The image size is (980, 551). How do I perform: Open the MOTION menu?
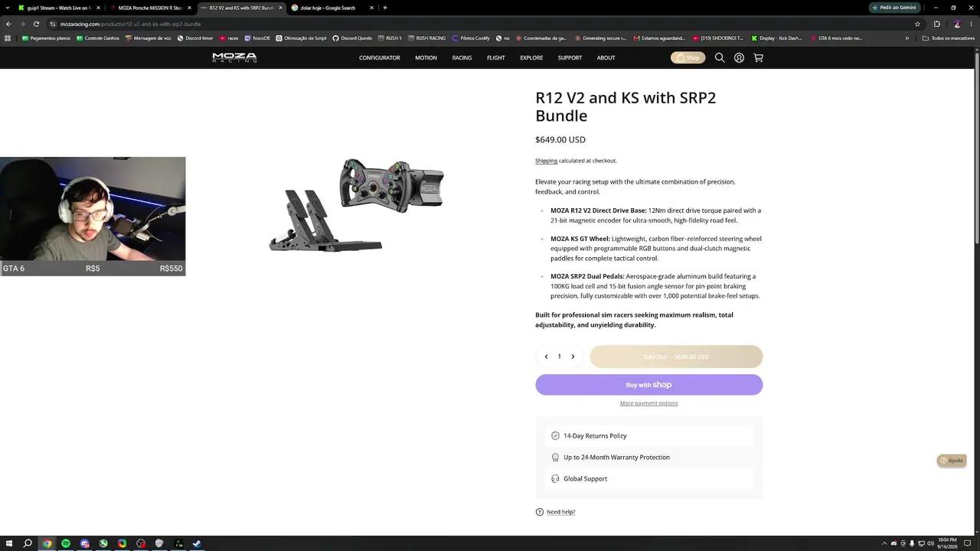click(426, 57)
